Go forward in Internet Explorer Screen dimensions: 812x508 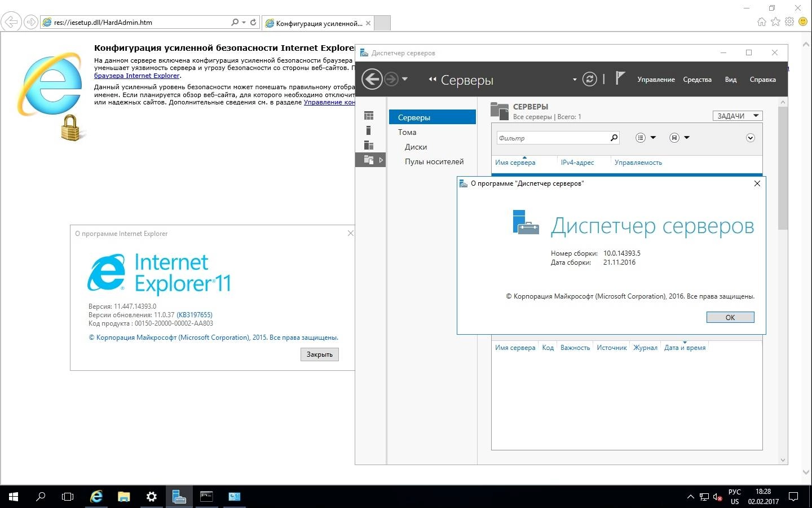(x=31, y=22)
